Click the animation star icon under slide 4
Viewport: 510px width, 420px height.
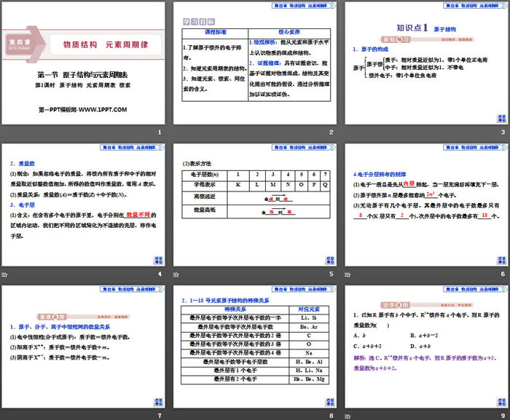[4, 274]
